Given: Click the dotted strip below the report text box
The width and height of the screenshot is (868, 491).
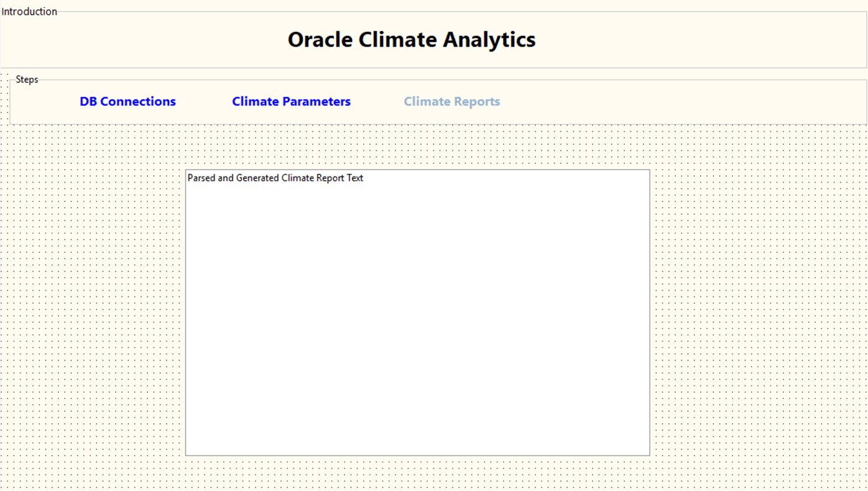Looking at the screenshot, I should (417, 474).
